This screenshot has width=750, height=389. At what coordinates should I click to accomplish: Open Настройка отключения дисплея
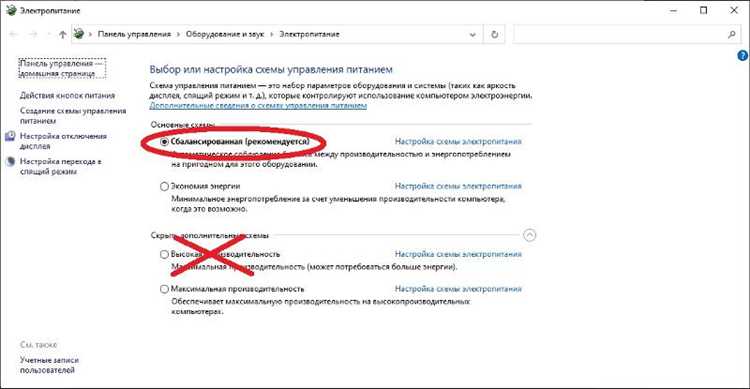click(x=63, y=141)
